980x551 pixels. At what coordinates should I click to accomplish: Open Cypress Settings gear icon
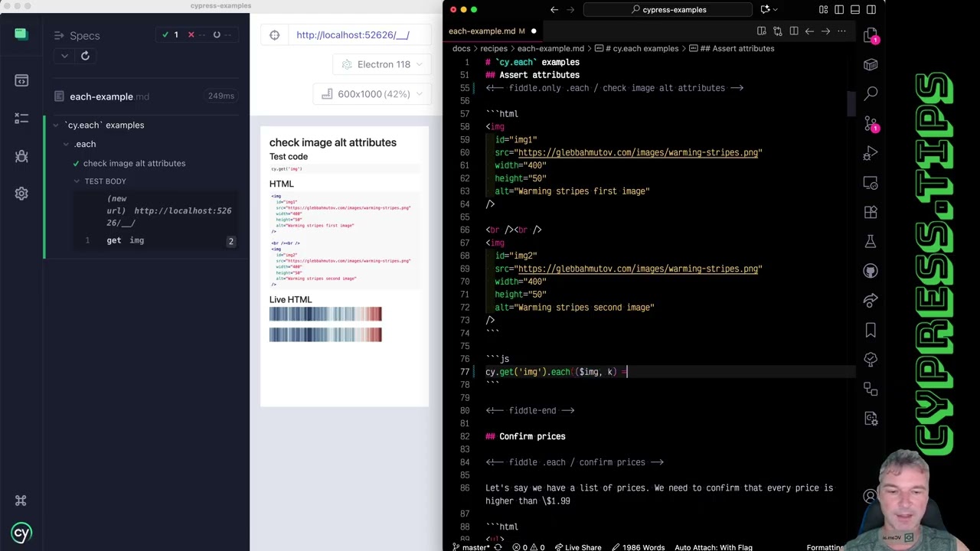click(x=21, y=194)
